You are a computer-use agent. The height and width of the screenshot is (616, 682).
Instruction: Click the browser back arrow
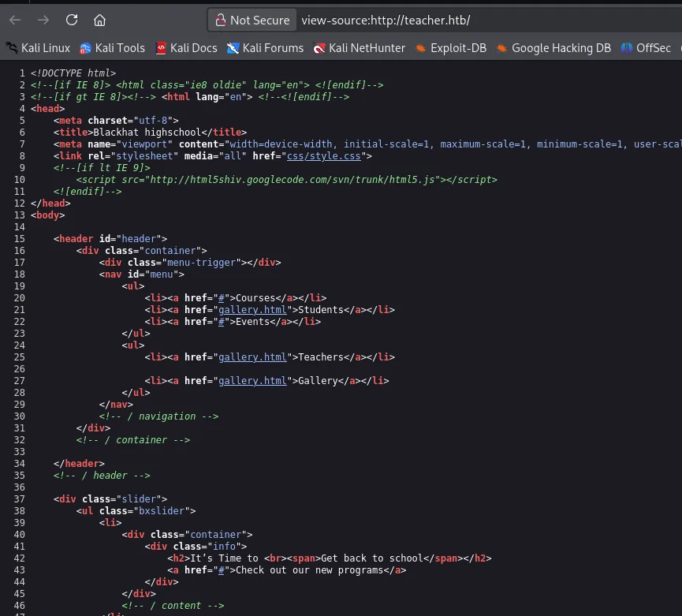pyautogui.click(x=15, y=20)
